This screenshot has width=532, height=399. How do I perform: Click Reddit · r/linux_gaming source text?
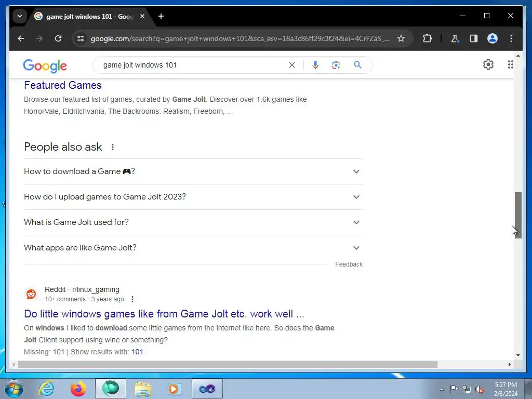pos(82,289)
